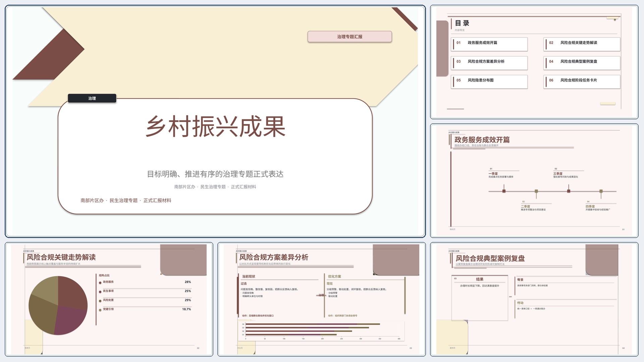
Task: Select the 乡村振兴成果 title slide thumbnail
Action: pyautogui.click(x=215, y=121)
